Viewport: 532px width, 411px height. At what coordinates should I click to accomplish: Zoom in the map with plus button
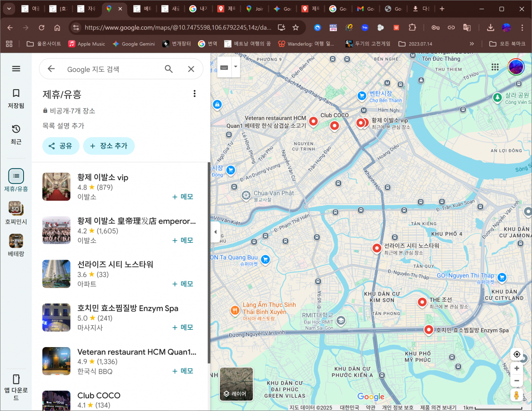point(516,368)
